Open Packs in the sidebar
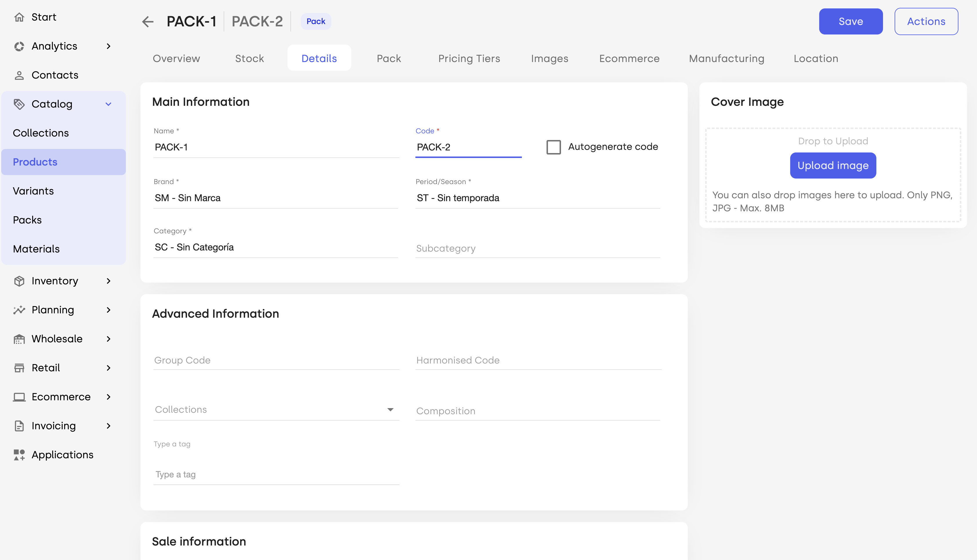 [64, 220]
